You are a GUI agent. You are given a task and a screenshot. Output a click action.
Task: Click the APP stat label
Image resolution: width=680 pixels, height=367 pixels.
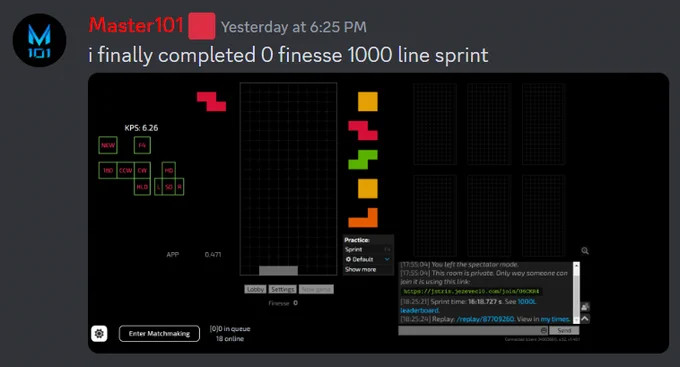(x=173, y=255)
